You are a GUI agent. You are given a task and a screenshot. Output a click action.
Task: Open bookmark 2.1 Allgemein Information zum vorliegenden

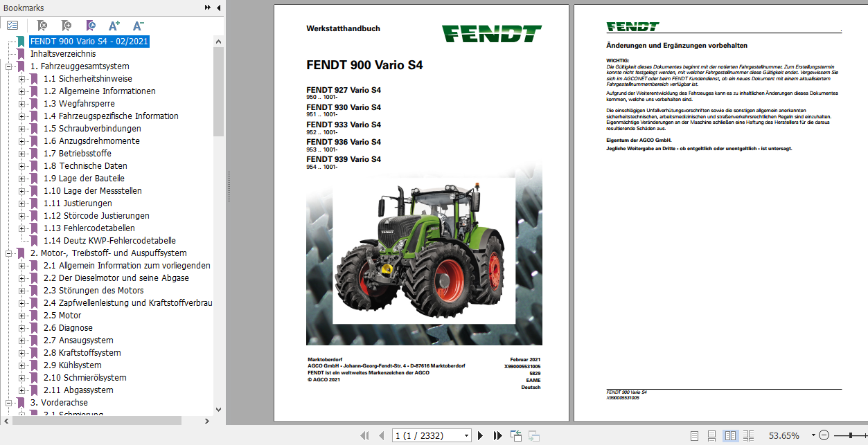(x=127, y=266)
